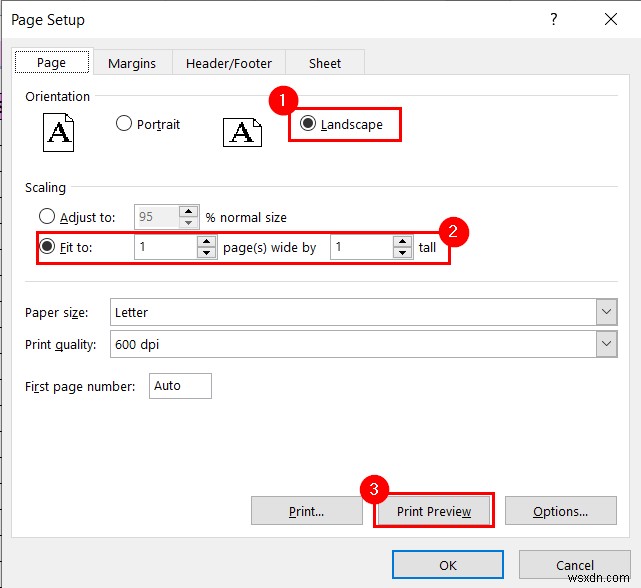
Task: Open the Header/Footer tab
Action: [x=229, y=63]
